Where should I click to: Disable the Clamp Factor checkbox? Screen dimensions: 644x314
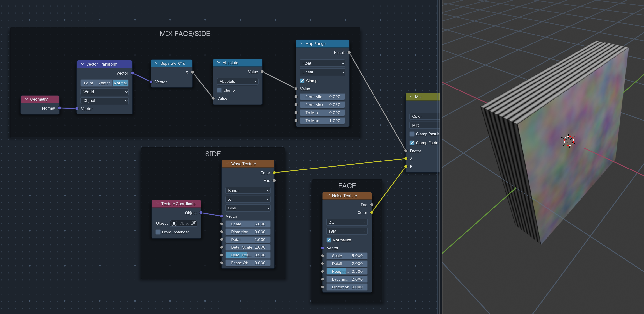412,143
